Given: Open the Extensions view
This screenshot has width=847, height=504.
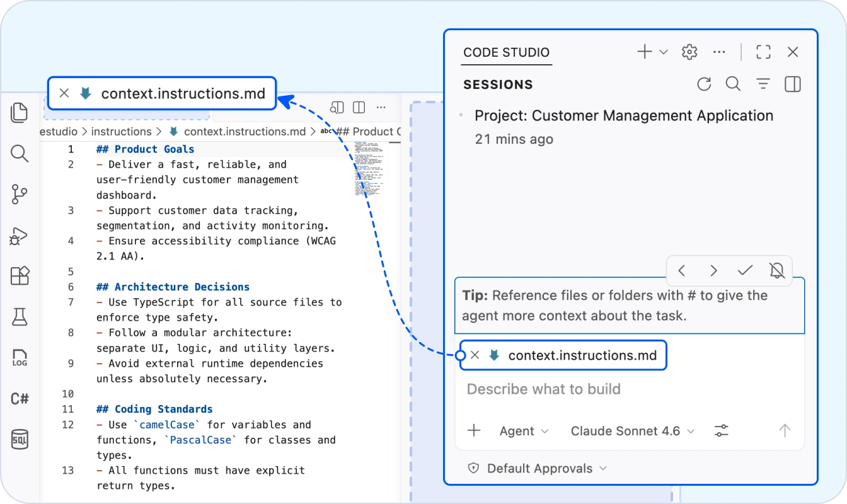Looking at the screenshot, I should (20, 276).
